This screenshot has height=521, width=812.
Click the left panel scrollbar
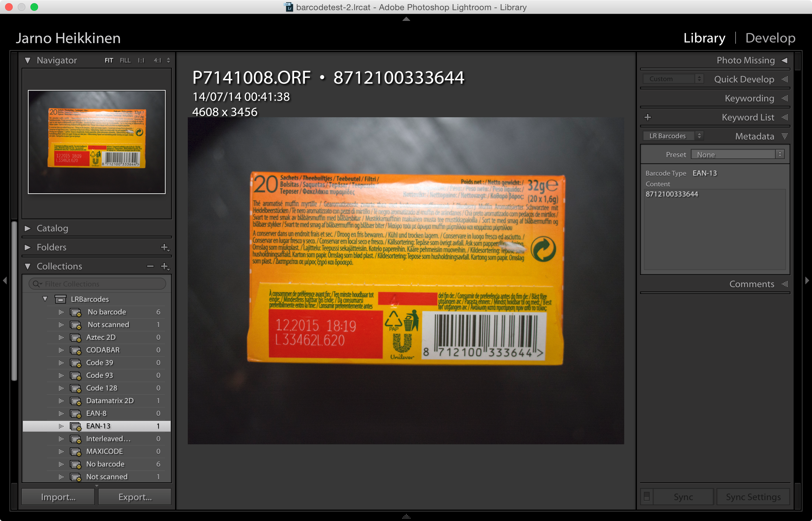click(x=14, y=301)
